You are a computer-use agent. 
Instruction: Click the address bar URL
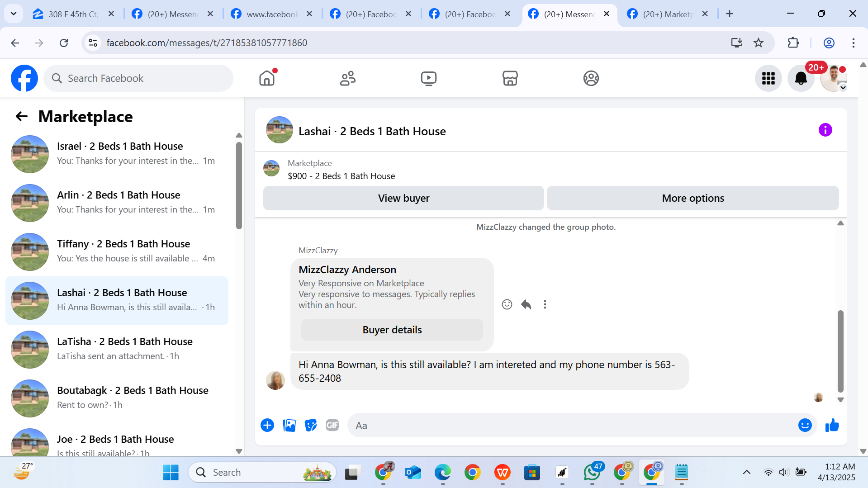point(207,43)
